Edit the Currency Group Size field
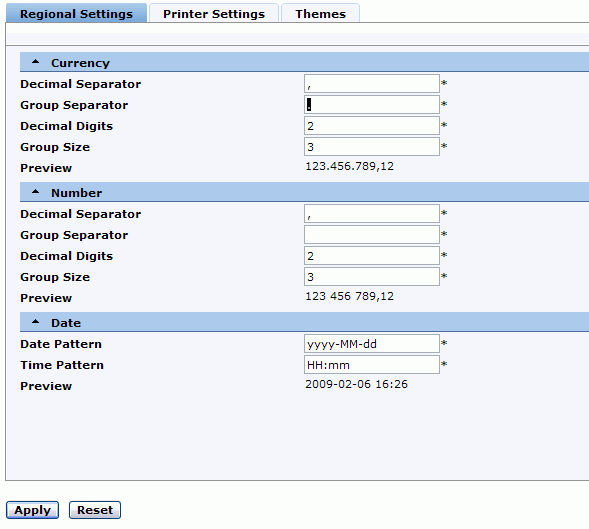 click(x=372, y=147)
